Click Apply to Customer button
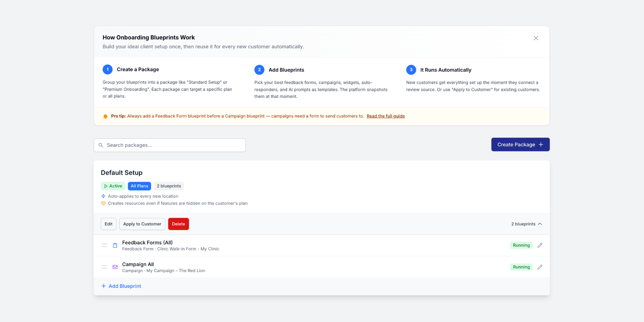Viewport: 644px width, 322px height. pos(142,224)
